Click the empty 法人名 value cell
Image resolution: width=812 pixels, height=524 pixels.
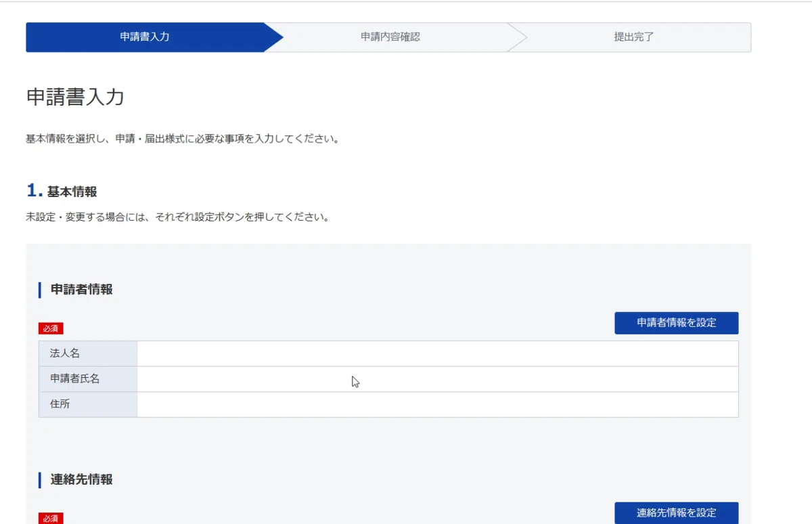click(438, 353)
